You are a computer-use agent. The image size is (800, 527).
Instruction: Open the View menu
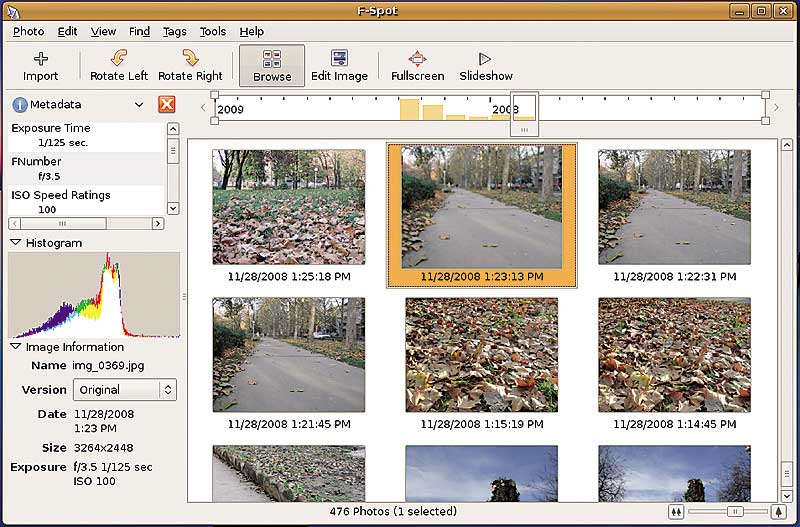[104, 32]
